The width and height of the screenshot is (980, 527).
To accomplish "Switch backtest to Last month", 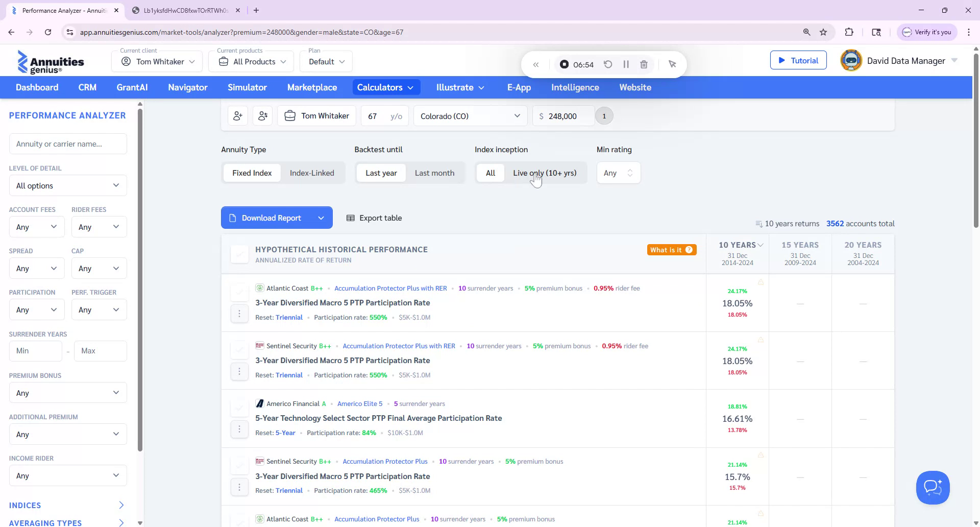I will click(x=435, y=173).
